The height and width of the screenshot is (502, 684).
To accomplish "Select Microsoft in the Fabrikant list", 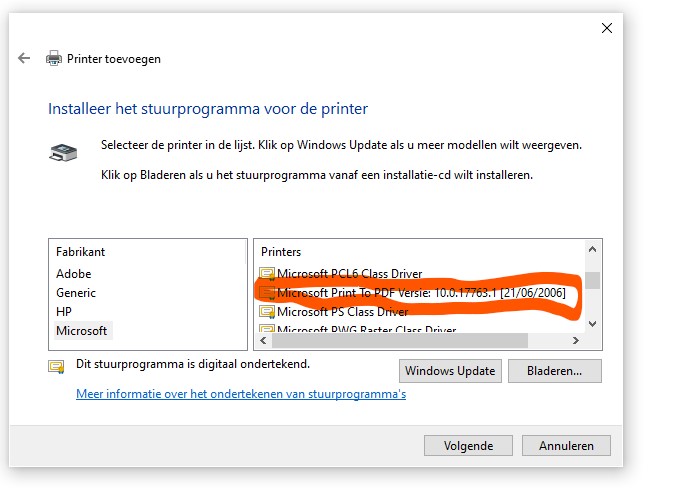I will (82, 331).
